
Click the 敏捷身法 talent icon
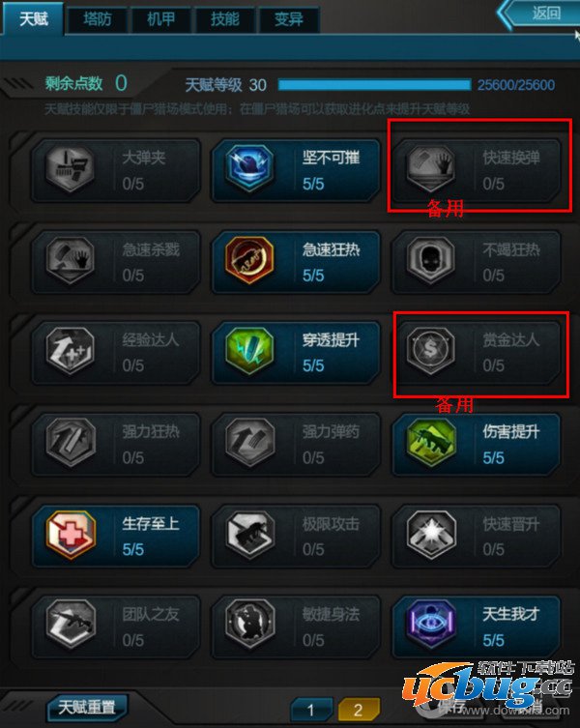250,625
